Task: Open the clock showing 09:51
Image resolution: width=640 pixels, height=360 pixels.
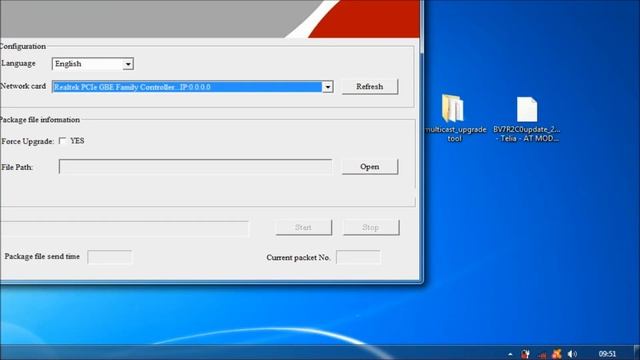Action: [x=607, y=353]
